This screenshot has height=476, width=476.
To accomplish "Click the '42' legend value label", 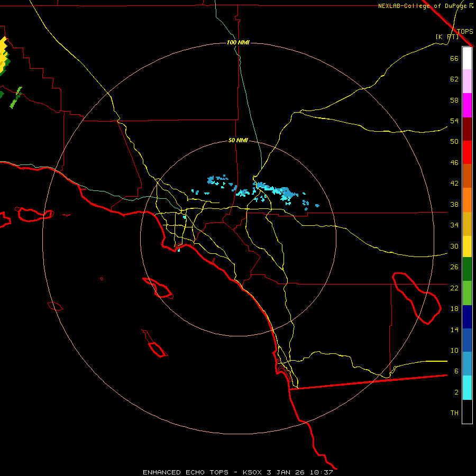I will click(x=454, y=183).
